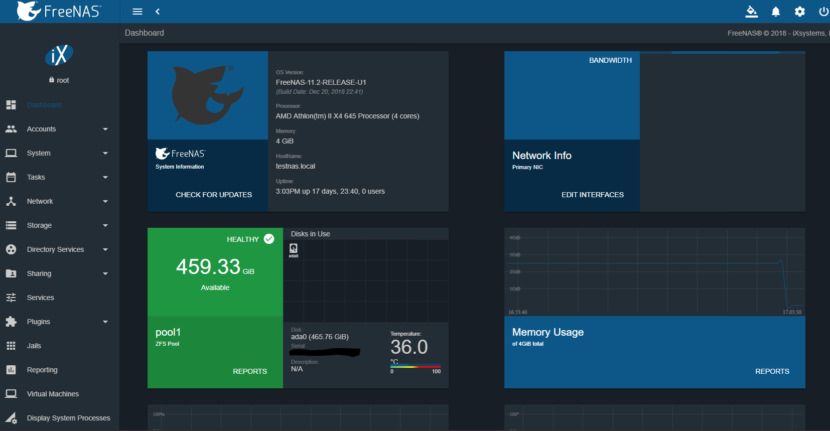The width and height of the screenshot is (830, 431).
Task: Click the Display System Processes icon
Action: click(11, 418)
